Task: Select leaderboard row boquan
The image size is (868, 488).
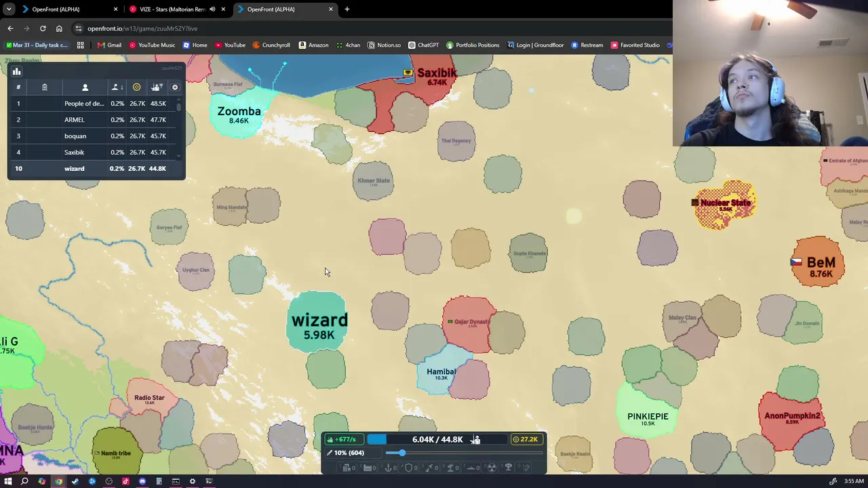Action: click(x=93, y=136)
